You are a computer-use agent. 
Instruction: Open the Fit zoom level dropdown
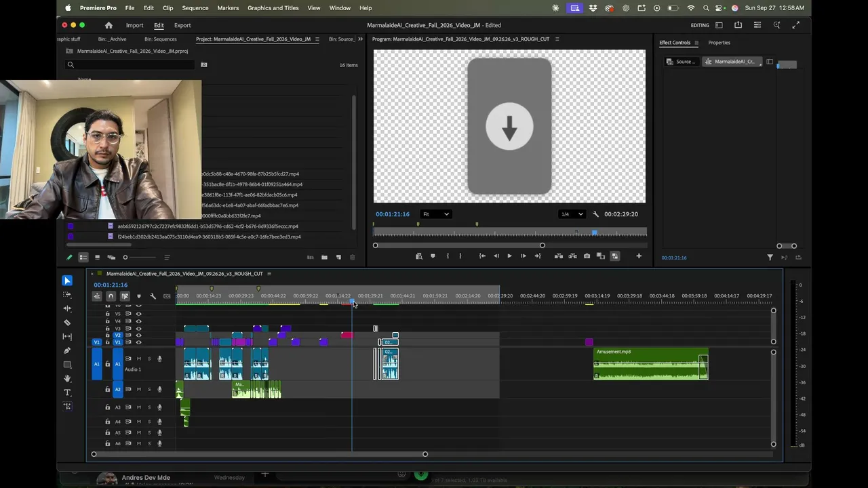tap(435, 214)
